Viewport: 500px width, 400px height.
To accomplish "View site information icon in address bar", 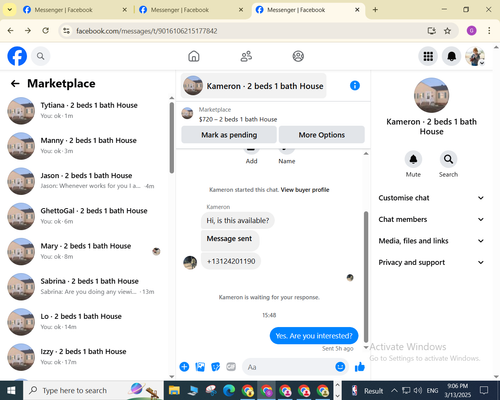I will [x=67, y=31].
